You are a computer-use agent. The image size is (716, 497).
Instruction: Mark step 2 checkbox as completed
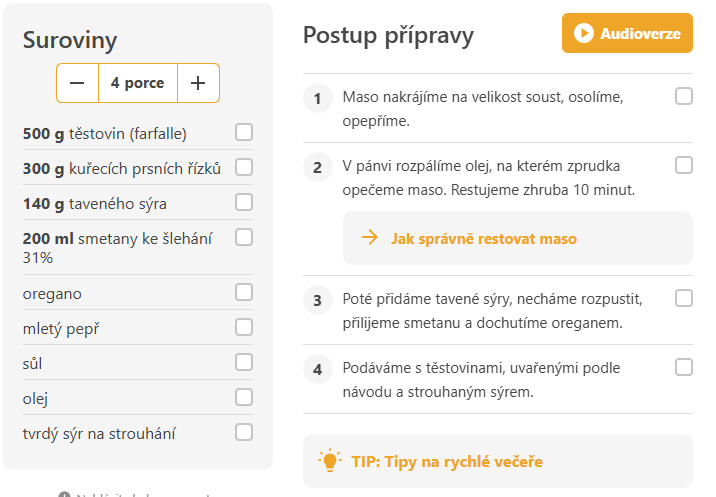(684, 165)
